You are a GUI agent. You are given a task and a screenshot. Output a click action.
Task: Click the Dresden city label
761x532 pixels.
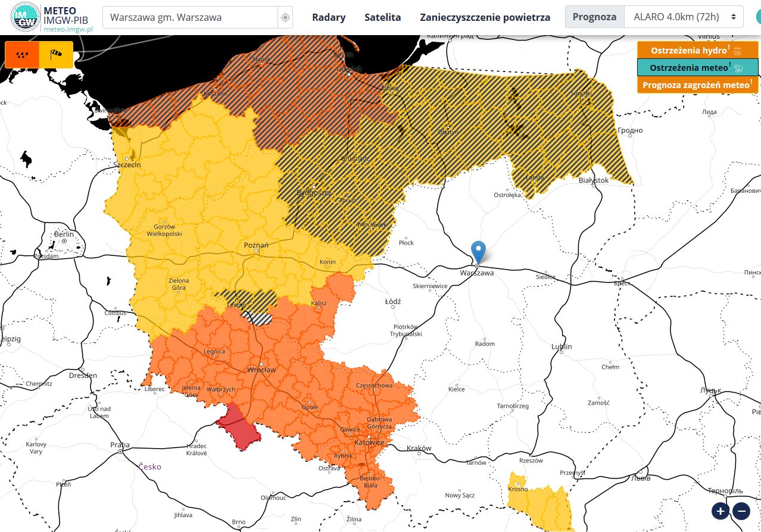point(83,375)
